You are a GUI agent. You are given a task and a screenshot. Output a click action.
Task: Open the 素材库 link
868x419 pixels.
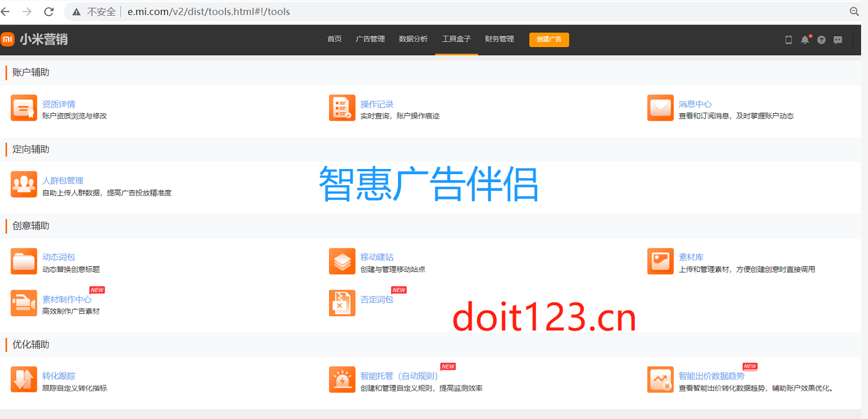[x=691, y=257]
